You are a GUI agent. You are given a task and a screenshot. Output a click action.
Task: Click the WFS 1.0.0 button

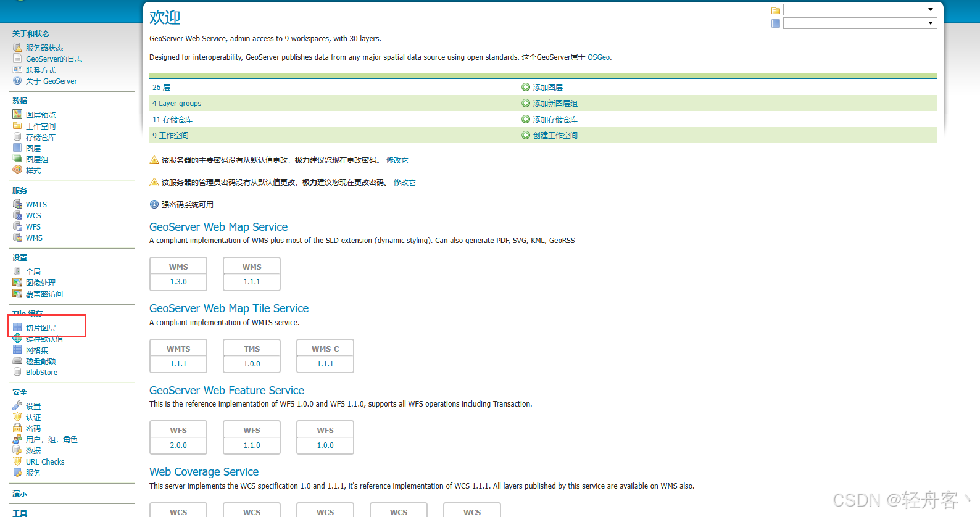pos(325,437)
